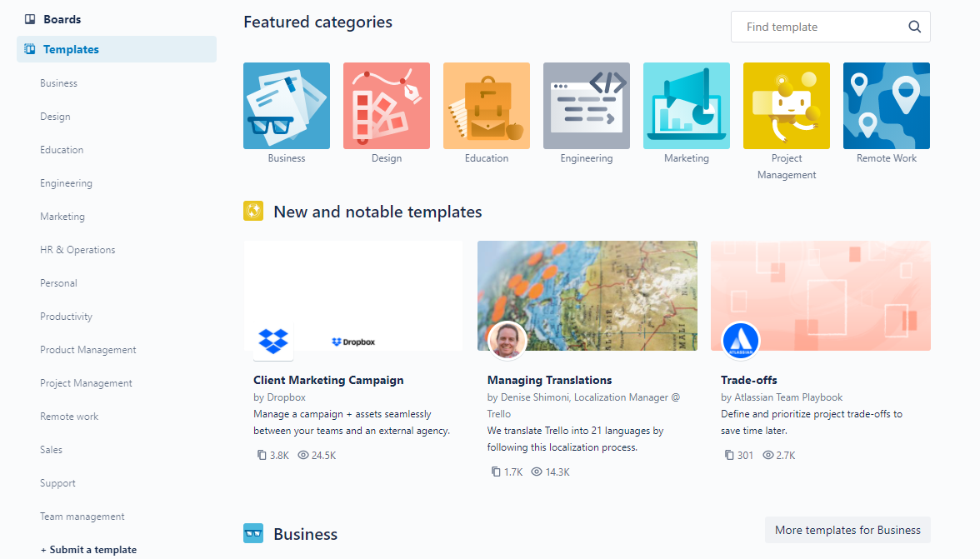The width and height of the screenshot is (980, 559).
Task: Open HR & Operations category link
Action: click(77, 250)
